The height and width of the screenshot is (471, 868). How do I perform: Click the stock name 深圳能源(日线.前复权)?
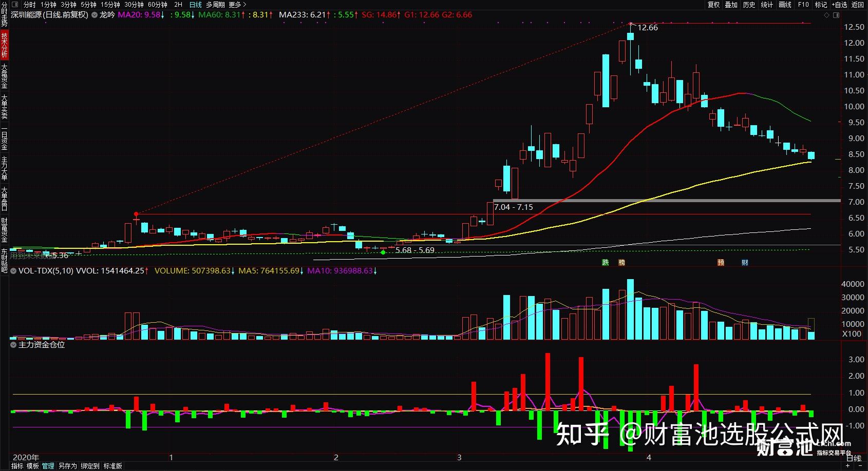(49, 15)
